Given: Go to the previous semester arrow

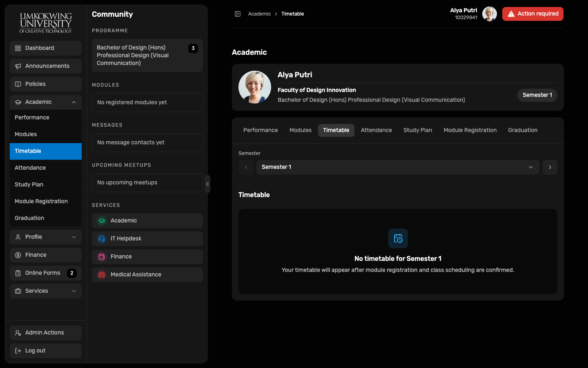Looking at the screenshot, I should pyautogui.click(x=246, y=167).
